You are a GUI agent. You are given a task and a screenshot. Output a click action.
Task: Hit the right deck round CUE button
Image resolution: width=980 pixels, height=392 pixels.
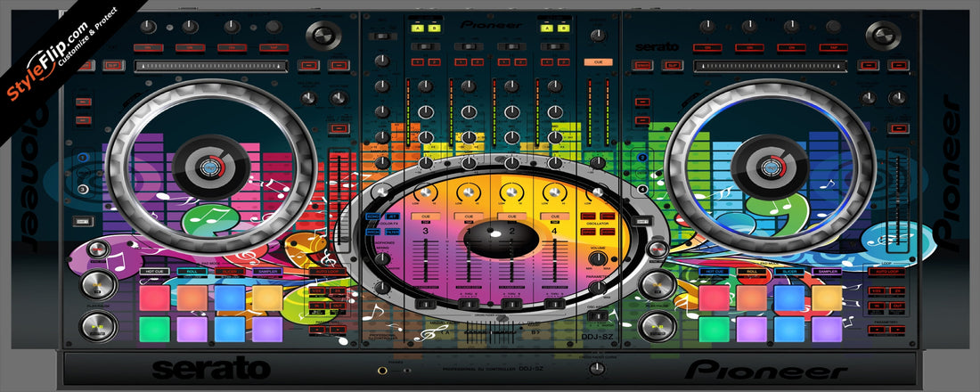(657, 284)
